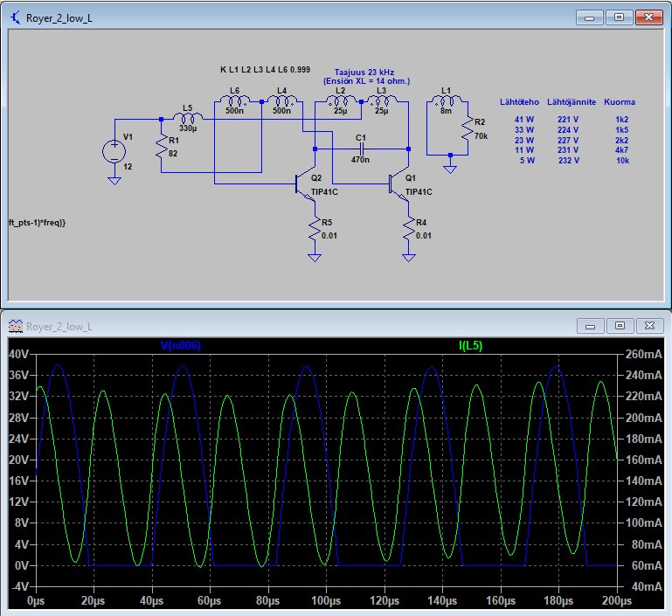
Task: Maximize the waveform plot window
Action: tap(620, 326)
